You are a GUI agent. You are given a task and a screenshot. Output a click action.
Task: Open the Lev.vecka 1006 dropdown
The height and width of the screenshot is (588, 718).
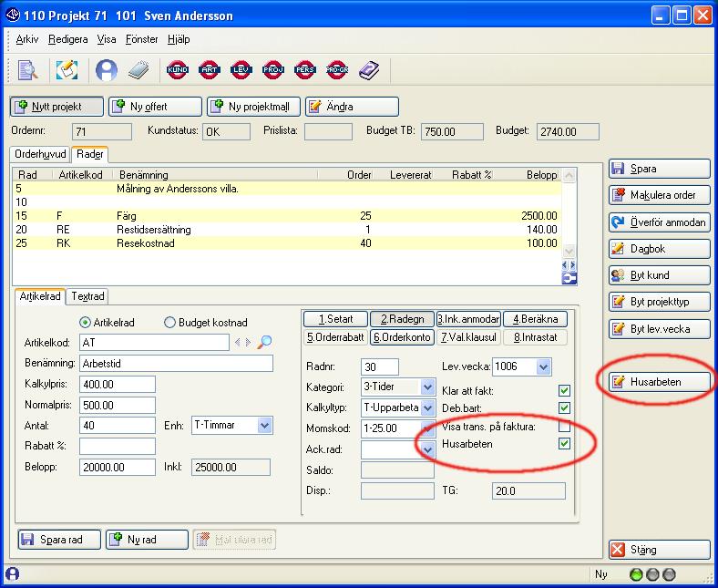click(x=543, y=366)
